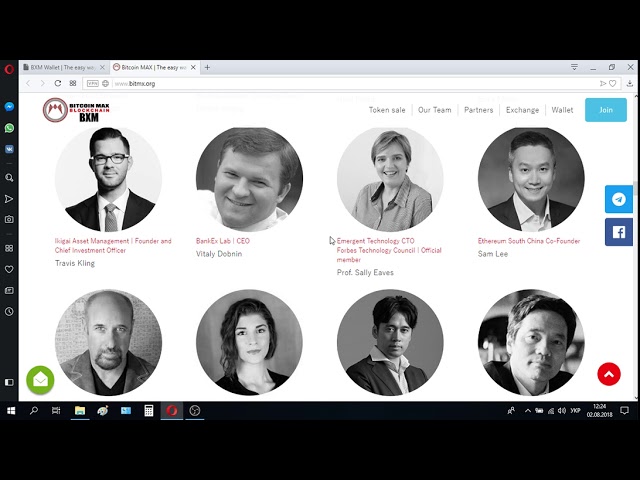Image resolution: width=640 pixels, height=480 pixels.
Task: Open My Flow send icon
Action: pos(9,199)
